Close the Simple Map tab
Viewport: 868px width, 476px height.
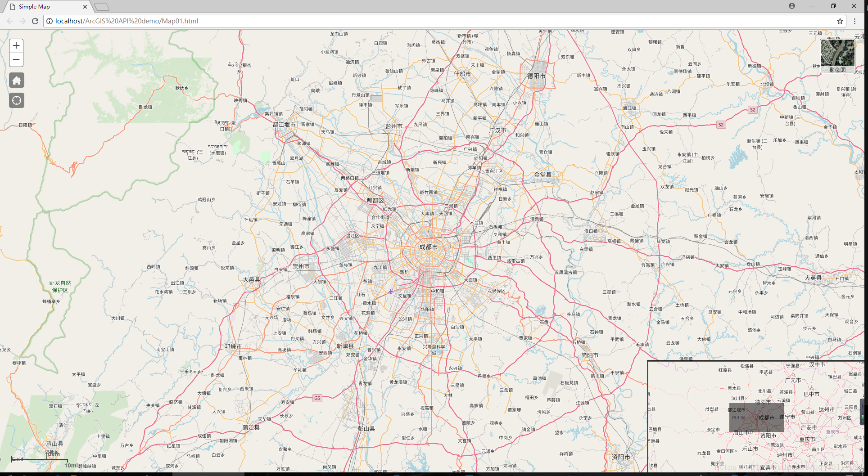tap(85, 7)
